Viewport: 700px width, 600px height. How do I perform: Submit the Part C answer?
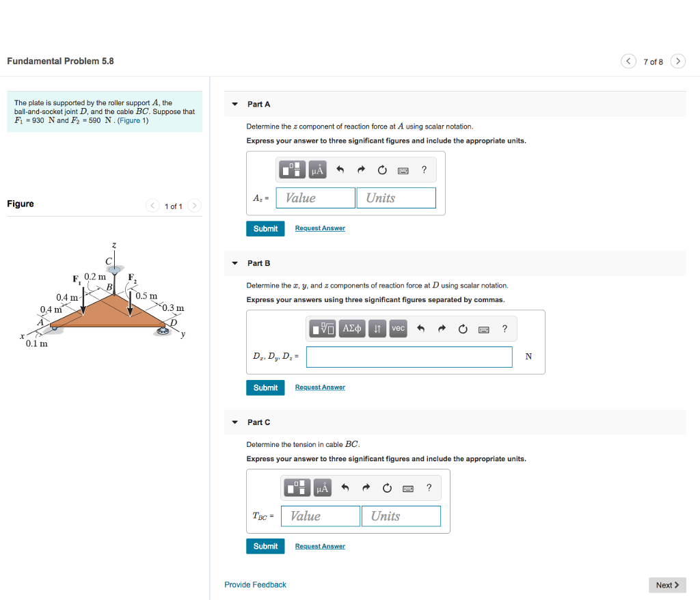click(265, 546)
